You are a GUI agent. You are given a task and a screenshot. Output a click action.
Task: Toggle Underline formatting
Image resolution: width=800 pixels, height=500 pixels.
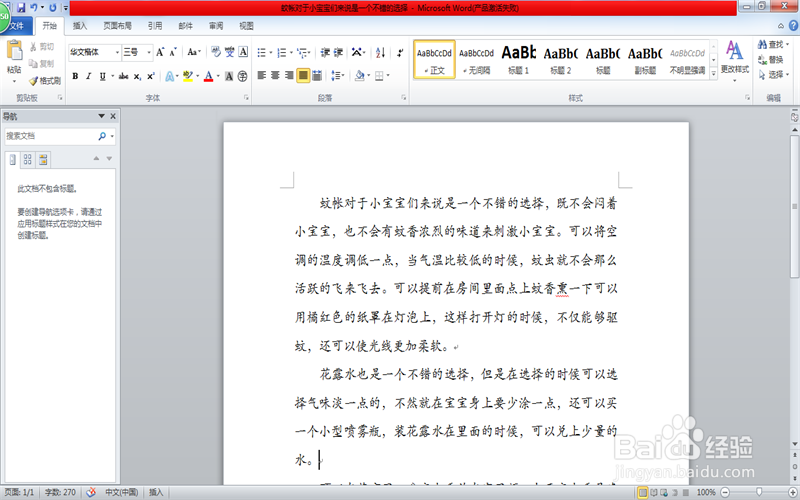[x=103, y=76]
